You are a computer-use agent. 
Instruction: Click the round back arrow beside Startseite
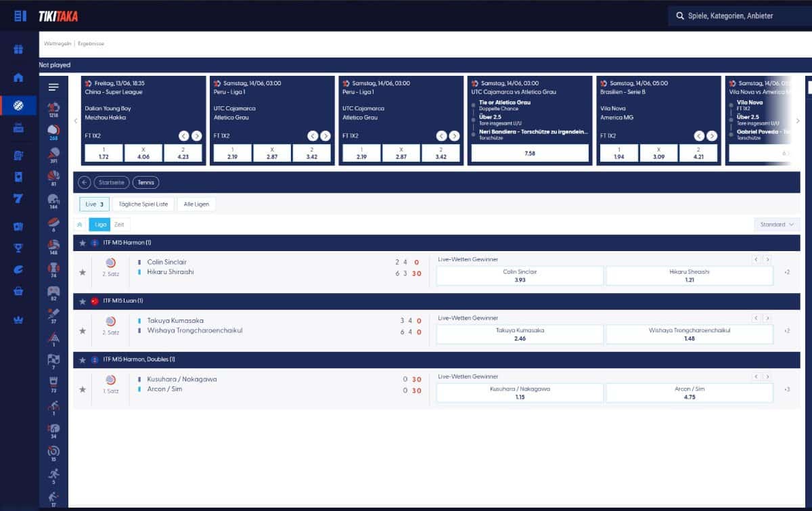point(85,182)
